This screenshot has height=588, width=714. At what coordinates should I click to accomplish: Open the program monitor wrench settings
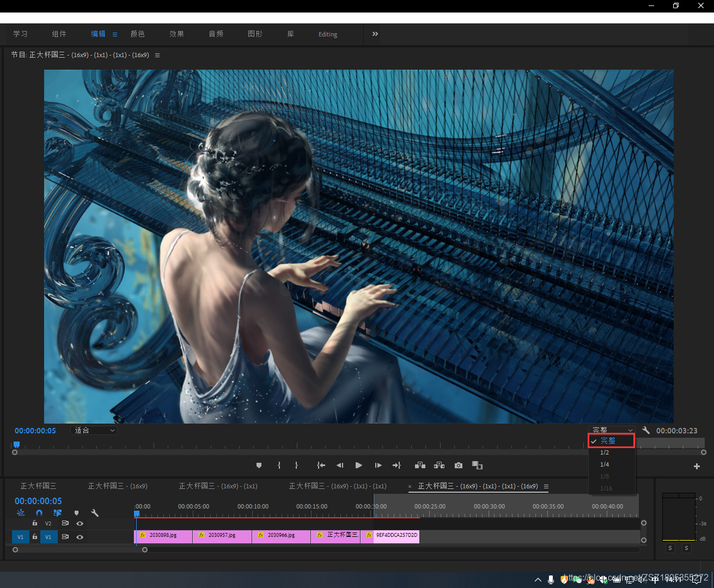pyautogui.click(x=646, y=430)
